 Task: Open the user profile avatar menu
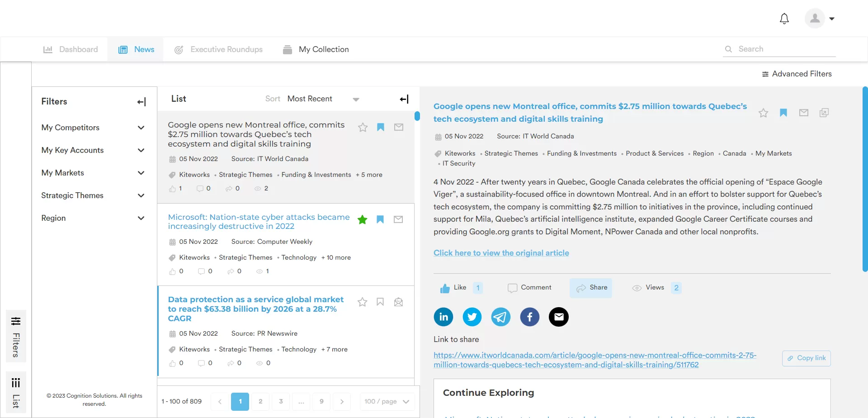[820, 19]
